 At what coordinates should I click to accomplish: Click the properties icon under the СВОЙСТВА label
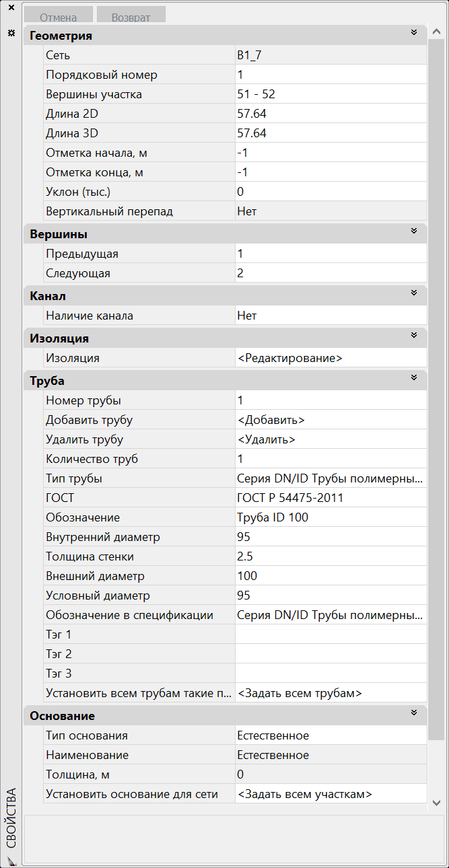11,860
